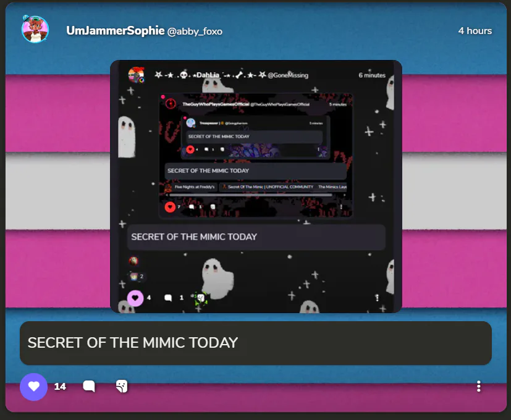
Task: Click the pink heart on DahLia's post
Action: pos(135,298)
